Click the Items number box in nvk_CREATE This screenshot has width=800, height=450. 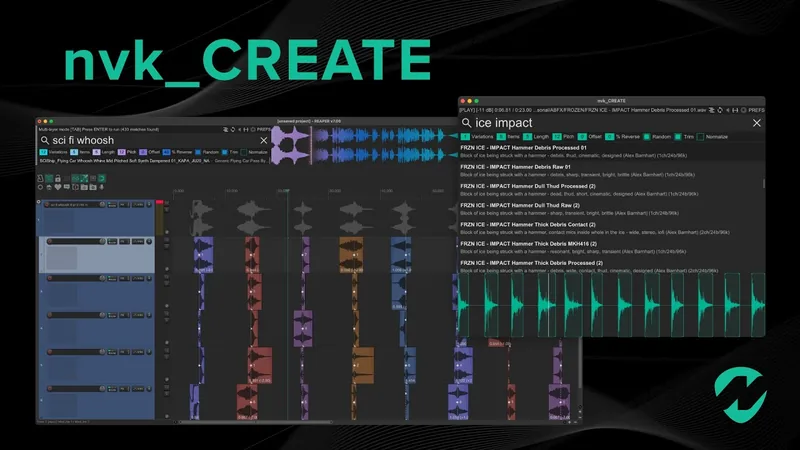(x=501, y=137)
